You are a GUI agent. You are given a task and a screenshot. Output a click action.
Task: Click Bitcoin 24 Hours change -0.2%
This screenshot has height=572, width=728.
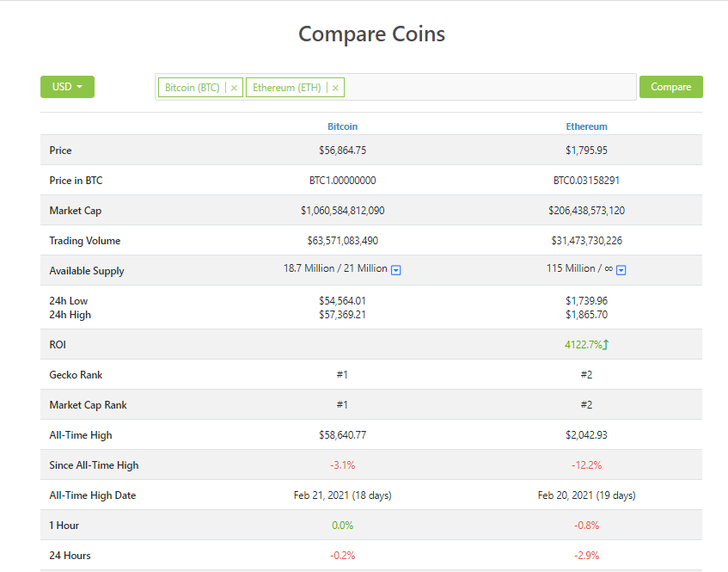pyautogui.click(x=343, y=556)
